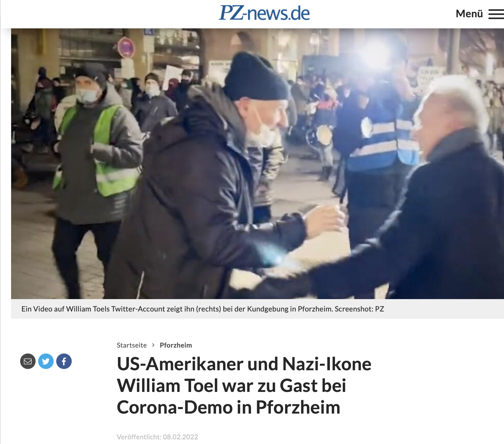Open the Startseite breadcrumb link
Image resolution: width=504 pixels, height=444 pixels.
tap(132, 345)
